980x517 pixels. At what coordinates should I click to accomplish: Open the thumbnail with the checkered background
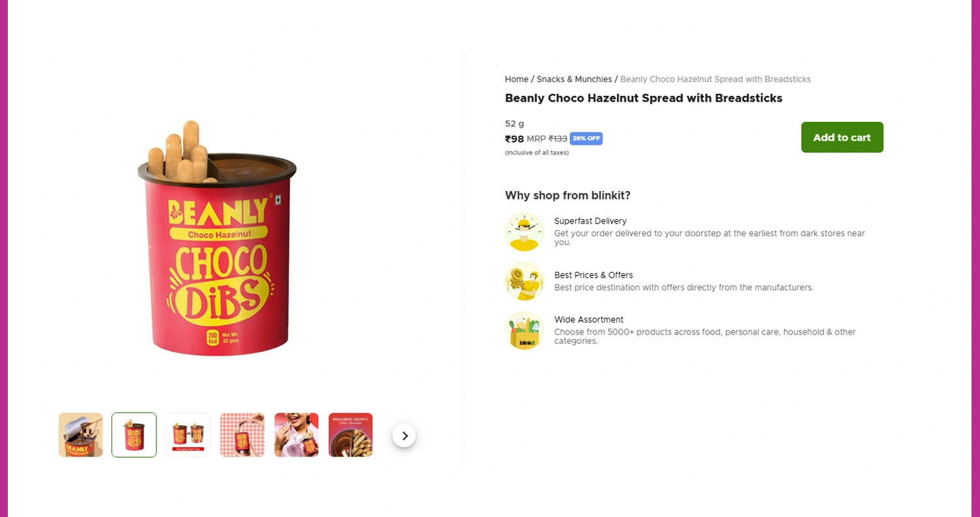point(243,435)
